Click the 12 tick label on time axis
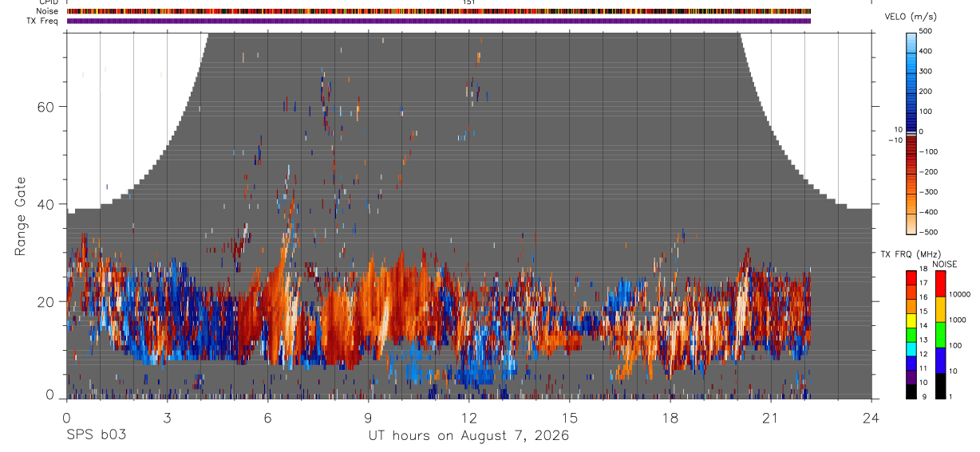980x452 pixels. coord(468,418)
